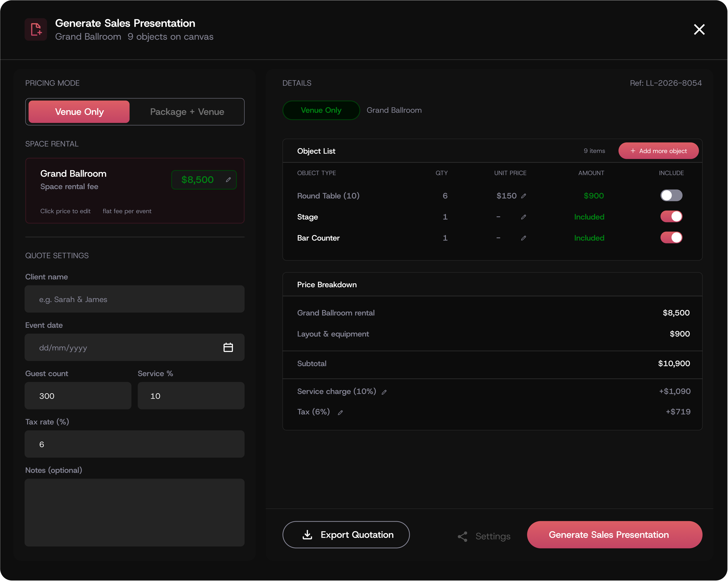Open the event date calendar picker icon
Viewport: 728px width, 581px height.
(228, 347)
